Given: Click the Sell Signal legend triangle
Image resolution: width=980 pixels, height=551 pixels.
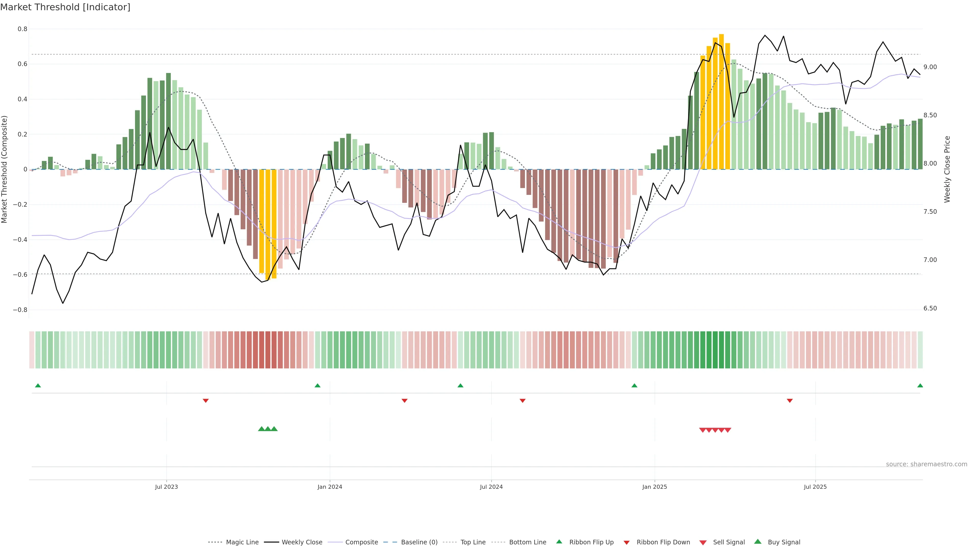Looking at the screenshot, I should 703,542.
